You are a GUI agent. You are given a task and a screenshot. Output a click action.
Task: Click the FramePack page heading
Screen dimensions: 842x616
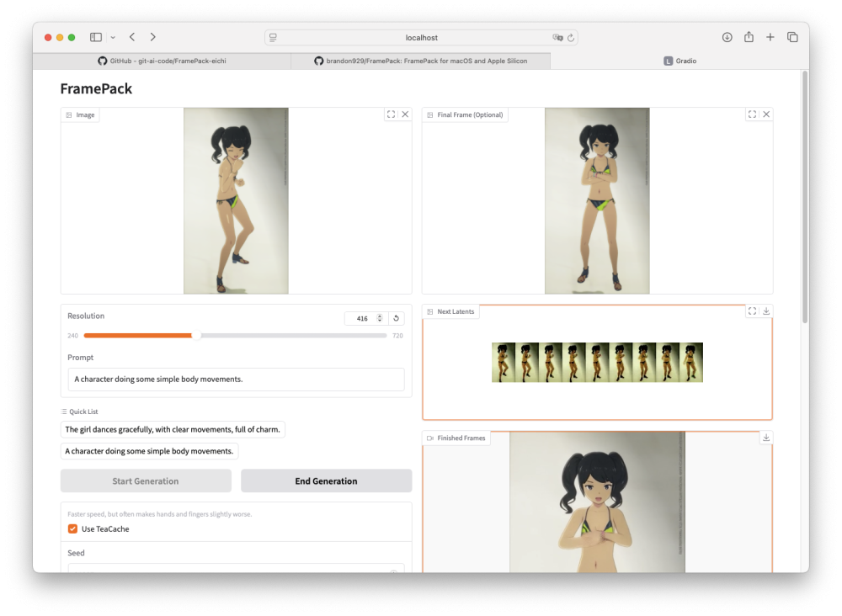(96, 88)
